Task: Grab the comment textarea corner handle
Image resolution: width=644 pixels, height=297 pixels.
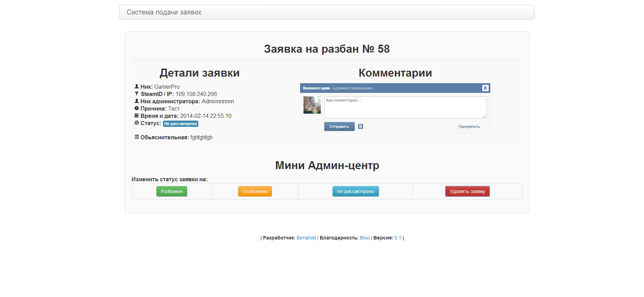Action: click(x=484, y=116)
